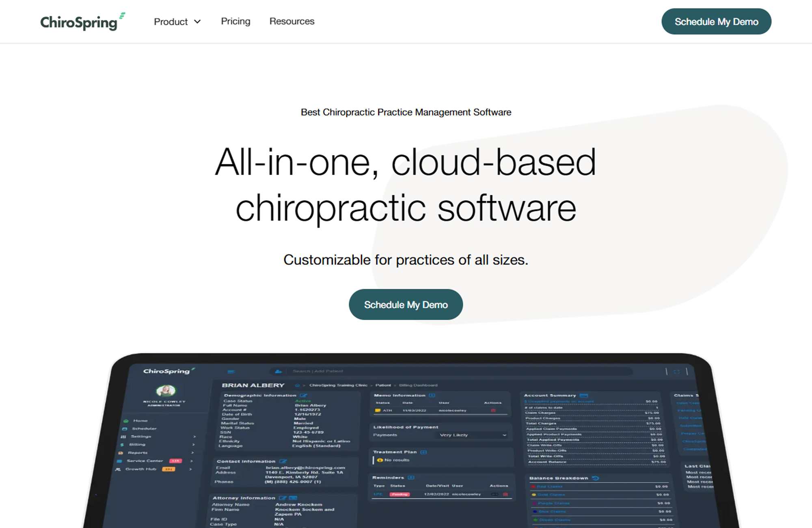812x528 pixels.
Task: Go to the Patient breadcrumb
Action: tap(383, 385)
